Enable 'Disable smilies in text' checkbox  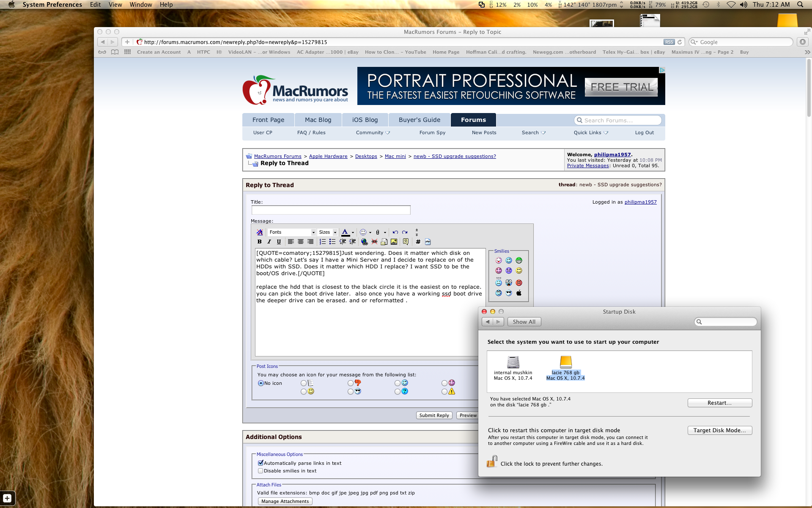tap(261, 471)
